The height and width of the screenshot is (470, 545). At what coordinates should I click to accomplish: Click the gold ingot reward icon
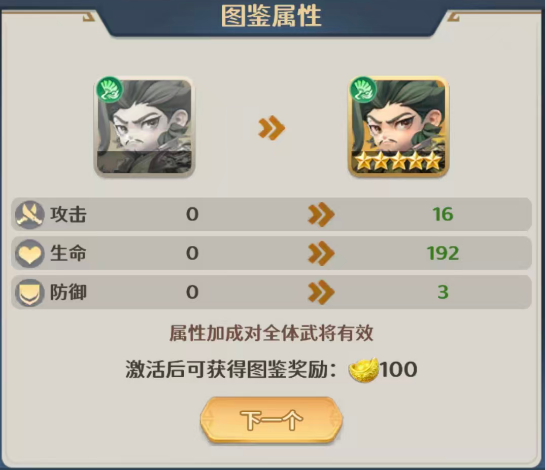[x=363, y=370]
